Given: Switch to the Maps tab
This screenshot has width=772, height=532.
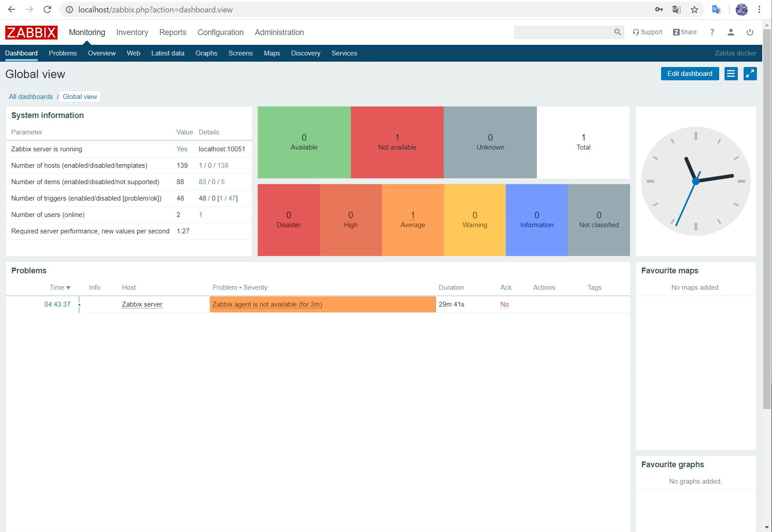Looking at the screenshot, I should click(272, 53).
